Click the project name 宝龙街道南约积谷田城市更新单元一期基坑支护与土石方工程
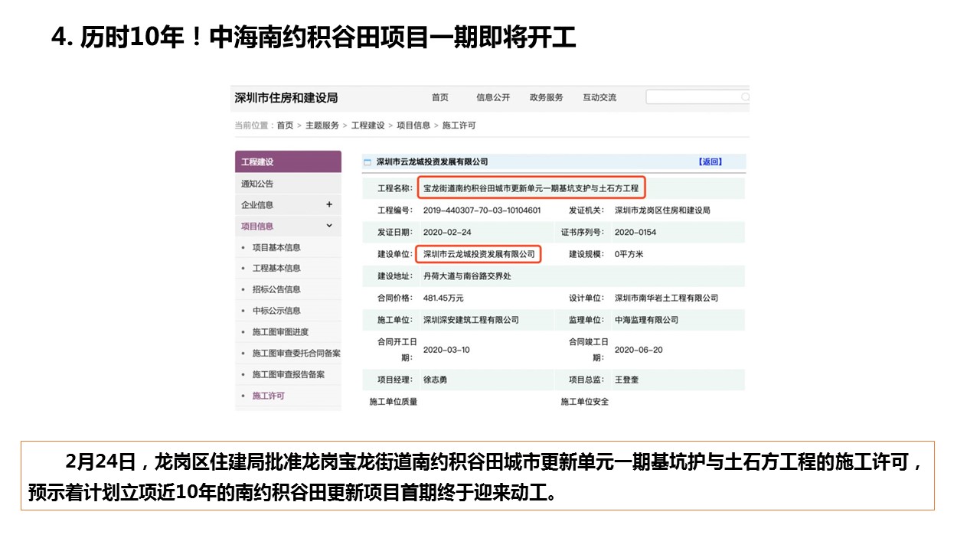The width and height of the screenshot is (980, 551). (531, 187)
